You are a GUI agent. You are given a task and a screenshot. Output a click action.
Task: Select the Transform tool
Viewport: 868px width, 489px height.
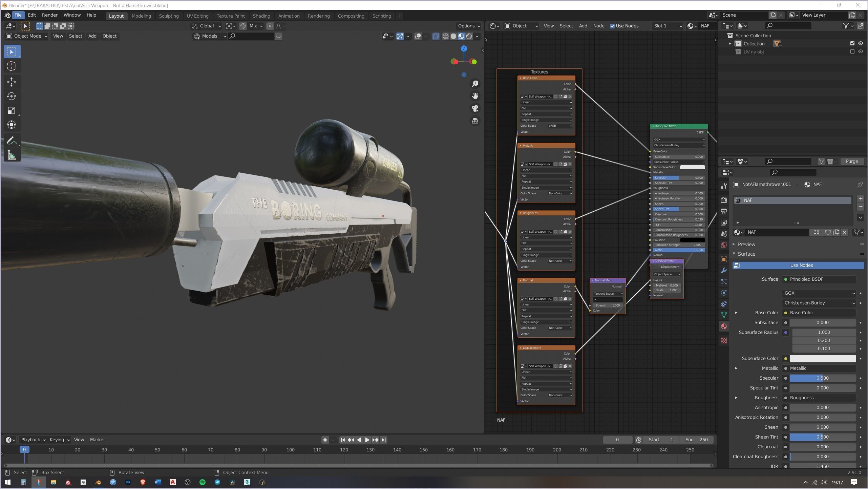12,125
